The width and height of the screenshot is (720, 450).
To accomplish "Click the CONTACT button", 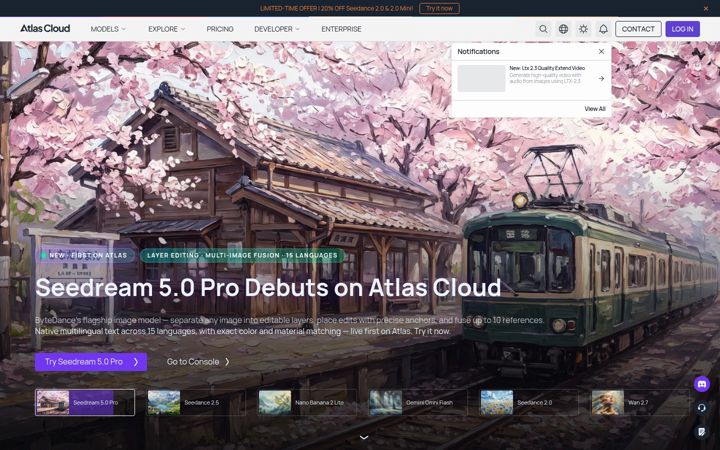I will [x=638, y=29].
